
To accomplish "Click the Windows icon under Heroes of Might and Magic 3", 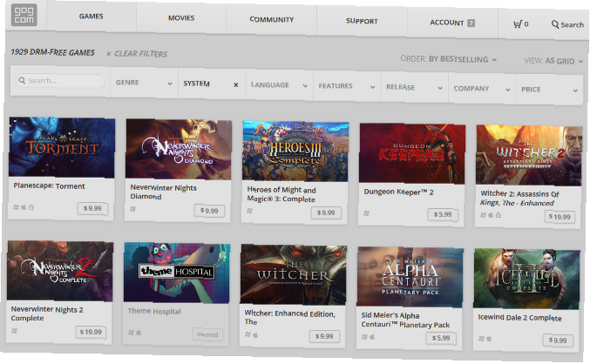I will (x=250, y=211).
